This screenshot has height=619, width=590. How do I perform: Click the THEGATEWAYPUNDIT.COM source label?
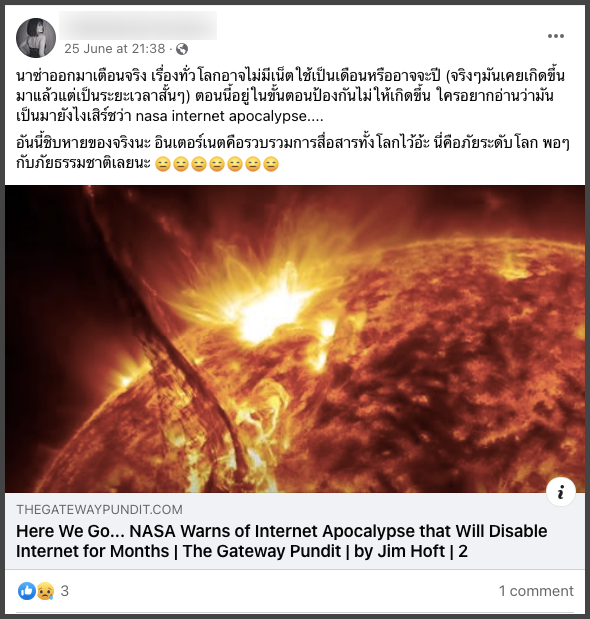point(99,509)
